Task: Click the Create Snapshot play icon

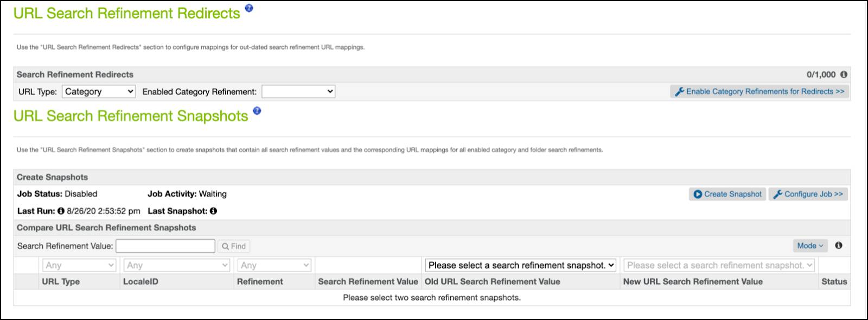Action: [x=698, y=194]
